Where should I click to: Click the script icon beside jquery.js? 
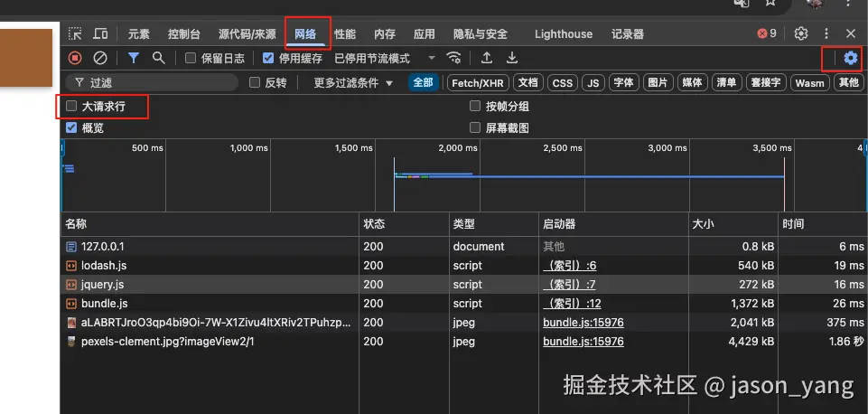click(70, 285)
